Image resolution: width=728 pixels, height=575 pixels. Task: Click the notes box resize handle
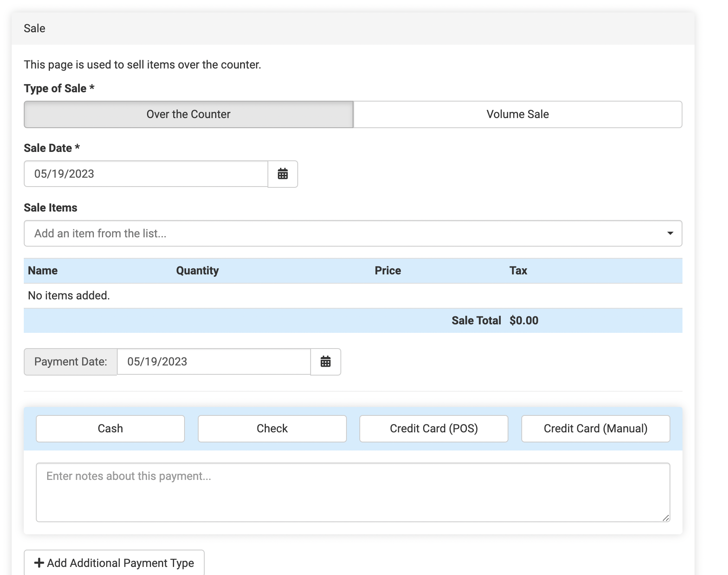point(666,518)
